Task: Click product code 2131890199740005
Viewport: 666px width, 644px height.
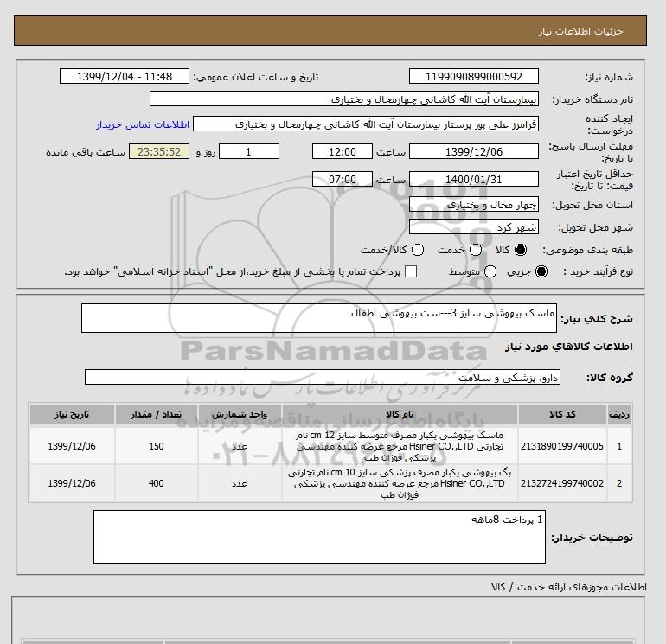Action: tap(562, 446)
